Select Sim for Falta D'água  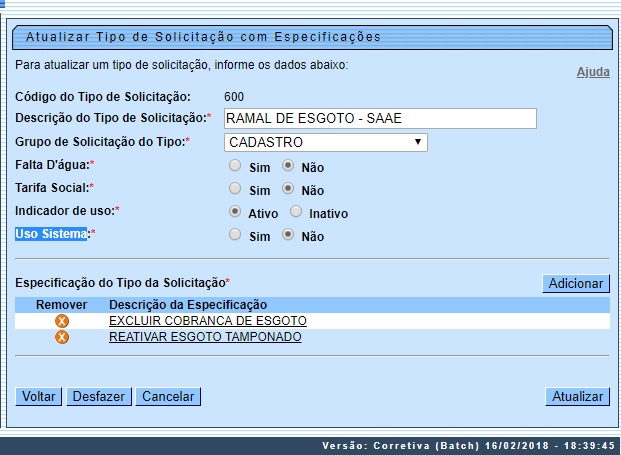pyautogui.click(x=235, y=166)
